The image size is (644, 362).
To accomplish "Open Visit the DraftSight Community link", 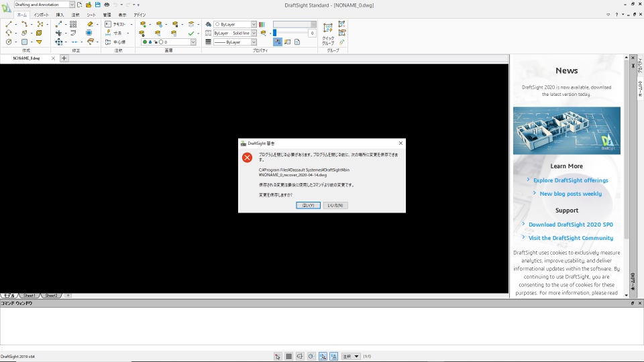I will pyautogui.click(x=570, y=238).
